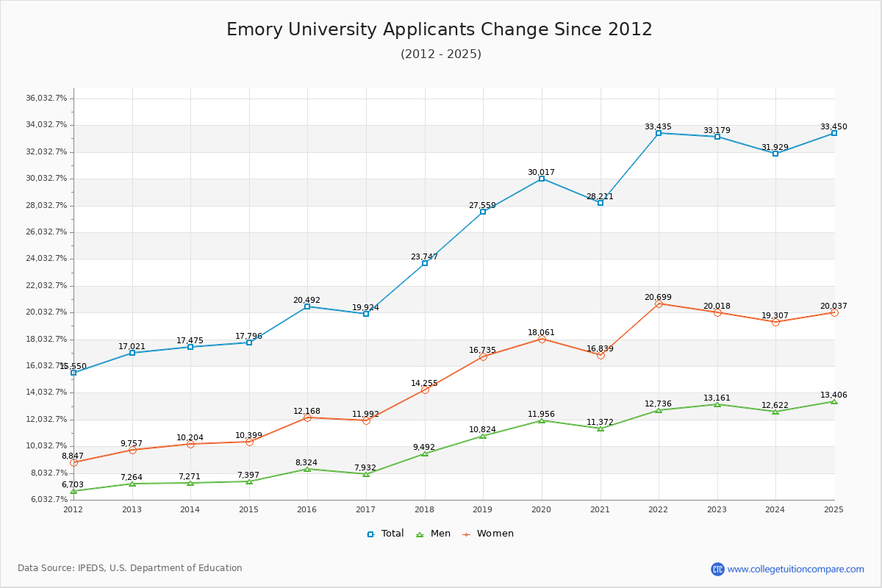Click the IPEDS data source text
This screenshot has height=588, width=882.
(130, 568)
